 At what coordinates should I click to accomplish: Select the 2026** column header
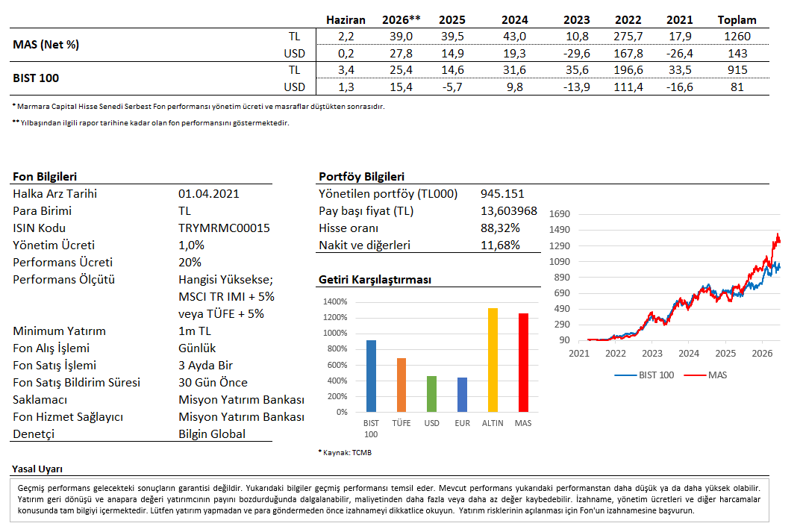pos(401,20)
